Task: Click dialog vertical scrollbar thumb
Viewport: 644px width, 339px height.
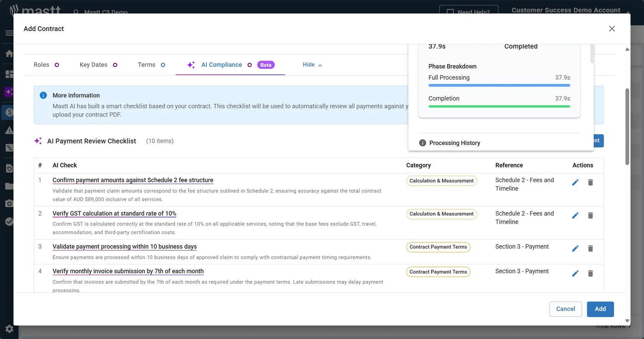Action: point(627,127)
